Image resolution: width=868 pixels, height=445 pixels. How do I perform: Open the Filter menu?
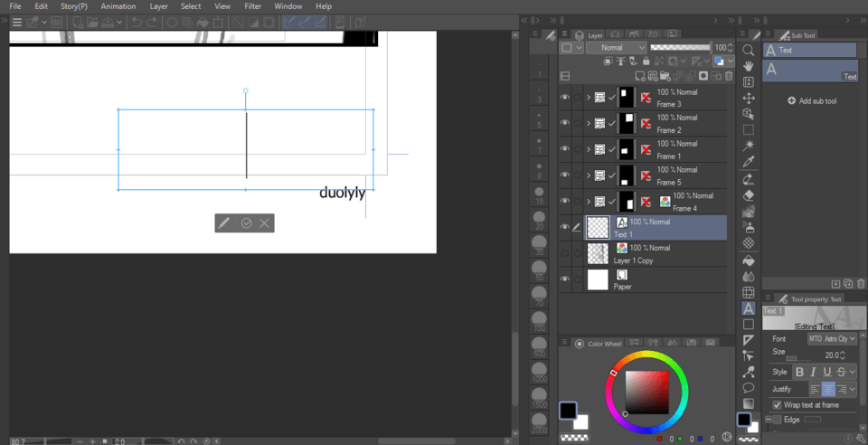252,6
